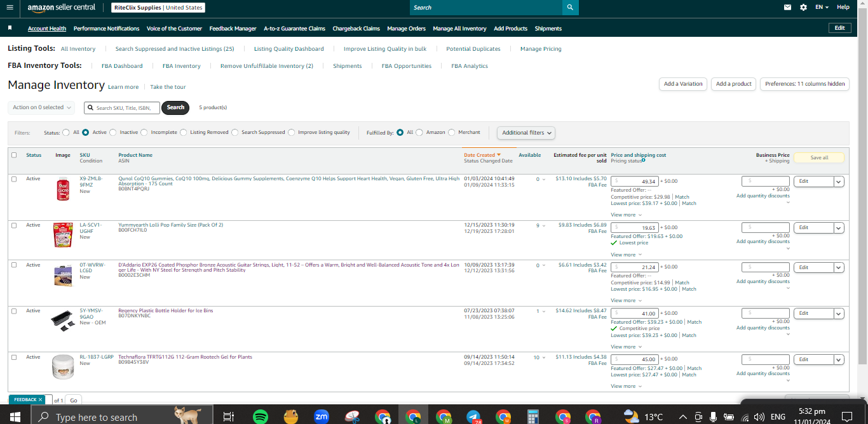
Task: Open Edit dropdown arrow for Qunol CoQ10 row
Action: coord(839,182)
